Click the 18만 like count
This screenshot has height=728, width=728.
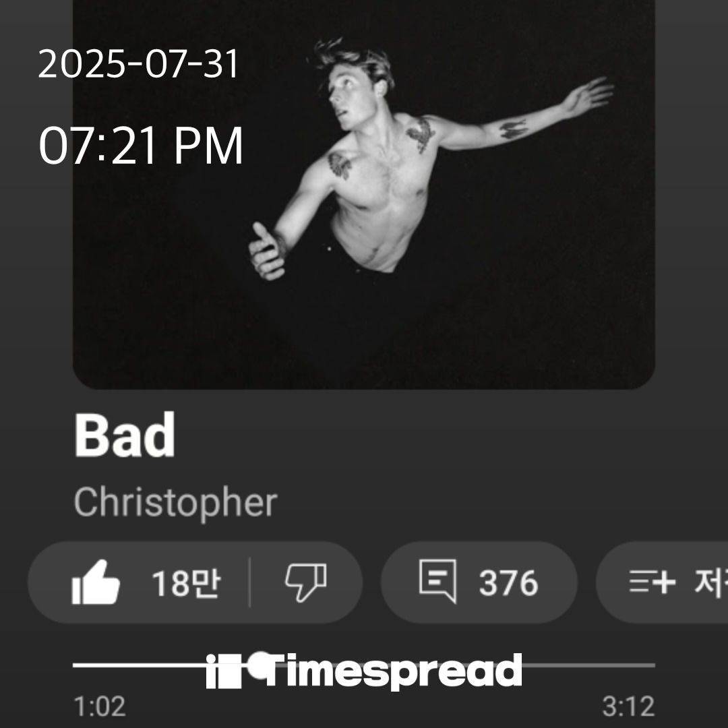click(186, 583)
